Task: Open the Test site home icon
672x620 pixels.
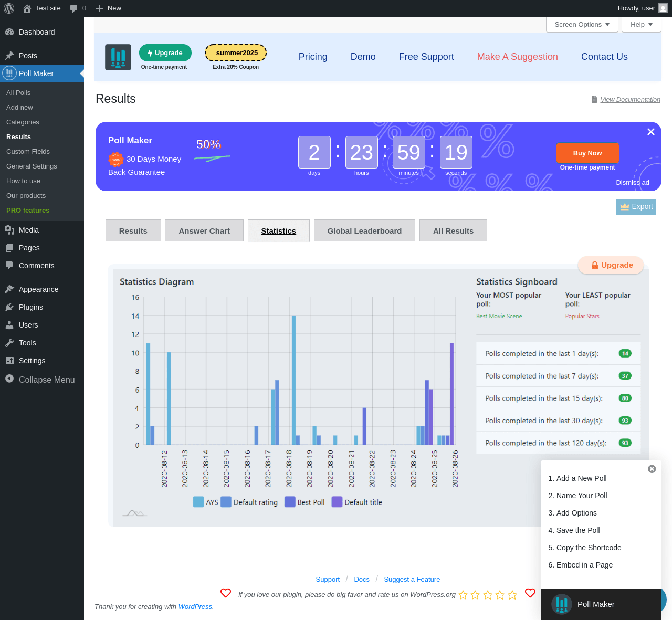Action: (27, 8)
